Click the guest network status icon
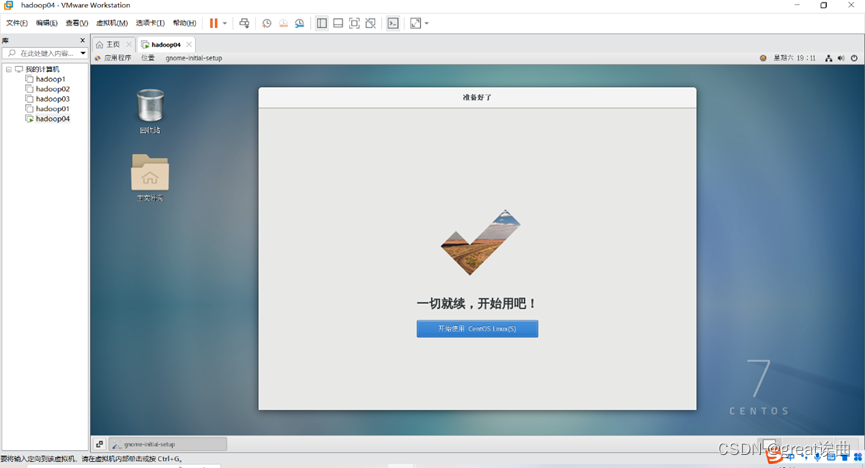The image size is (865, 468). pyautogui.click(x=828, y=58)
